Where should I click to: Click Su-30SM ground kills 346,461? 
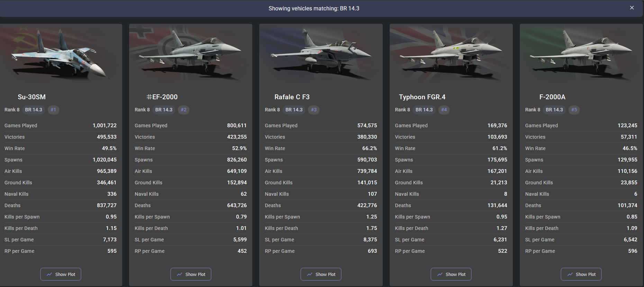tap(107, 183)
